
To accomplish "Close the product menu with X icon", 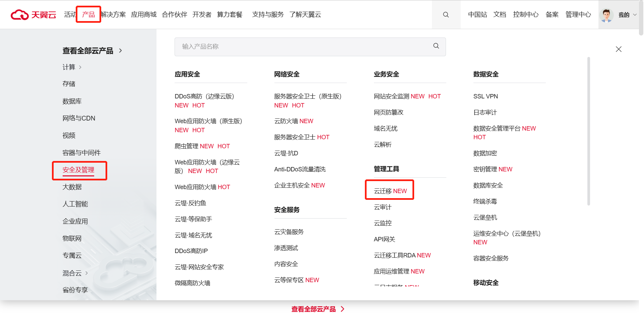I will [x=619, y=49].
